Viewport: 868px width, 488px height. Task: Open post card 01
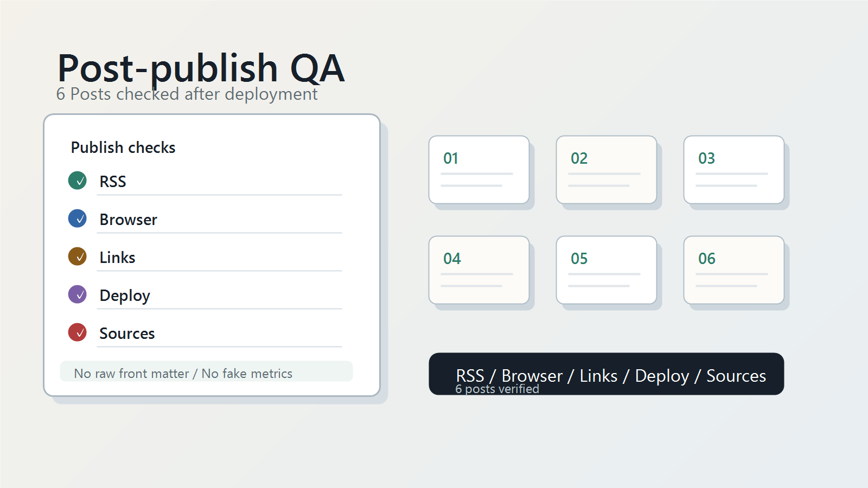[479, 170]
